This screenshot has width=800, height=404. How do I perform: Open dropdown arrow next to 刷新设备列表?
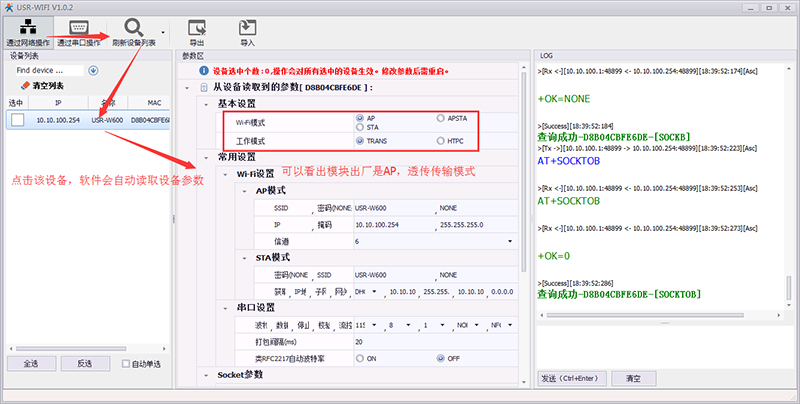164,32
